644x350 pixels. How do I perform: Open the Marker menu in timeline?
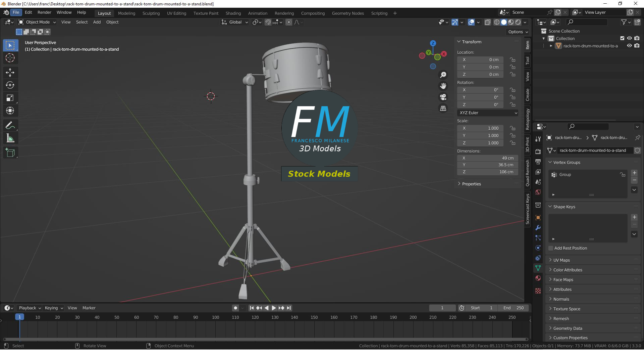coord(89,308)
